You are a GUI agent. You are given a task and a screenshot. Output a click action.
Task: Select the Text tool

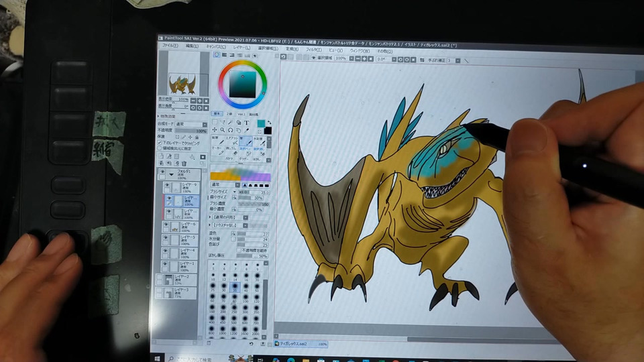[246, 122]
